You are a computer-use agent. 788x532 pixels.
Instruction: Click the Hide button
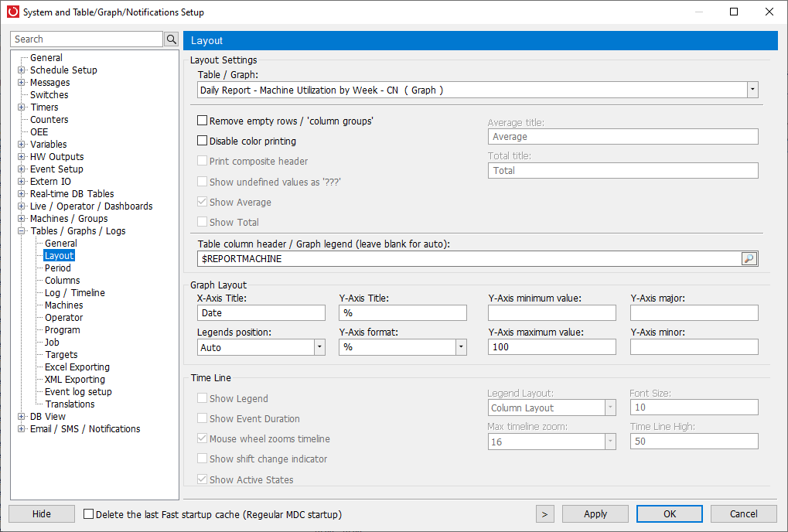tap(42, 514)
